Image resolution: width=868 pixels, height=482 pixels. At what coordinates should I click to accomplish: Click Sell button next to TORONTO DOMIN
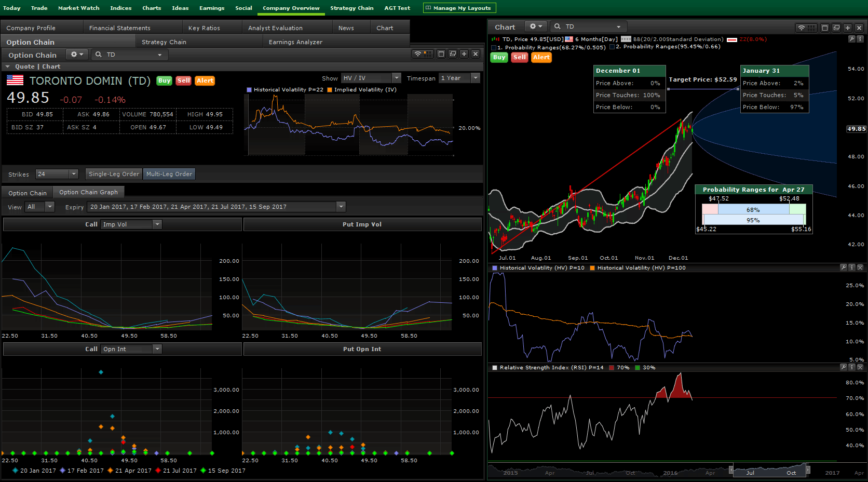point(184,81)
